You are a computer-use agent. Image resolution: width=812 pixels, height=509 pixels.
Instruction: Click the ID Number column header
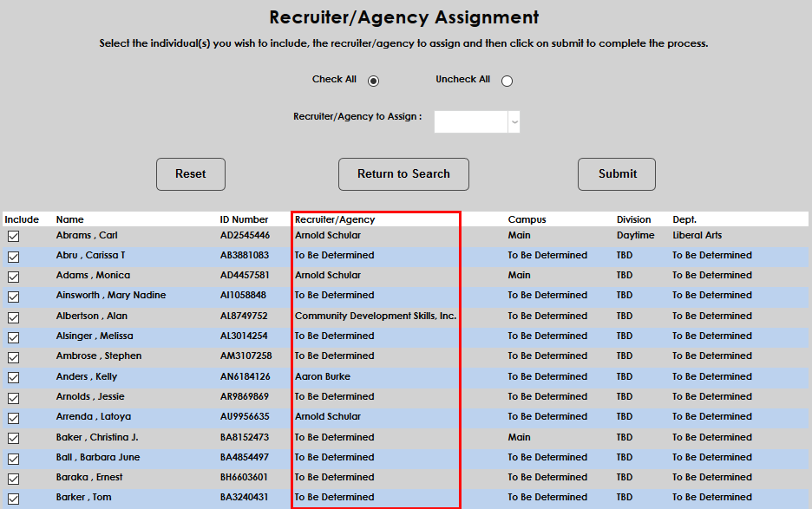pos(239,219)
